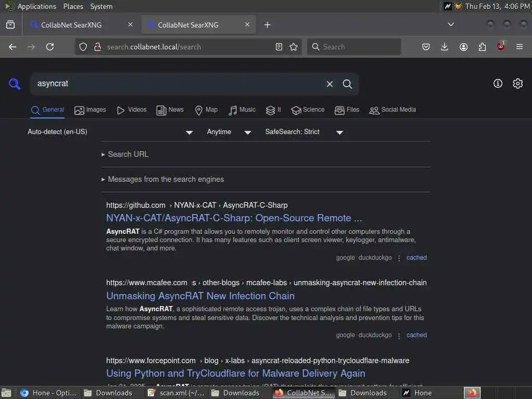532x399 pixels.
Task: Click the browser address bar URL
Action: tap(154, 47)
